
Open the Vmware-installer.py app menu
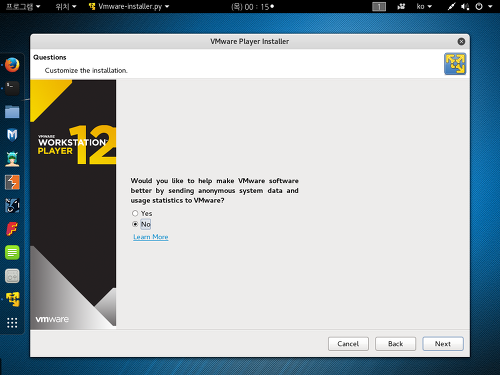pyautogui.click(x=129, y=6)
